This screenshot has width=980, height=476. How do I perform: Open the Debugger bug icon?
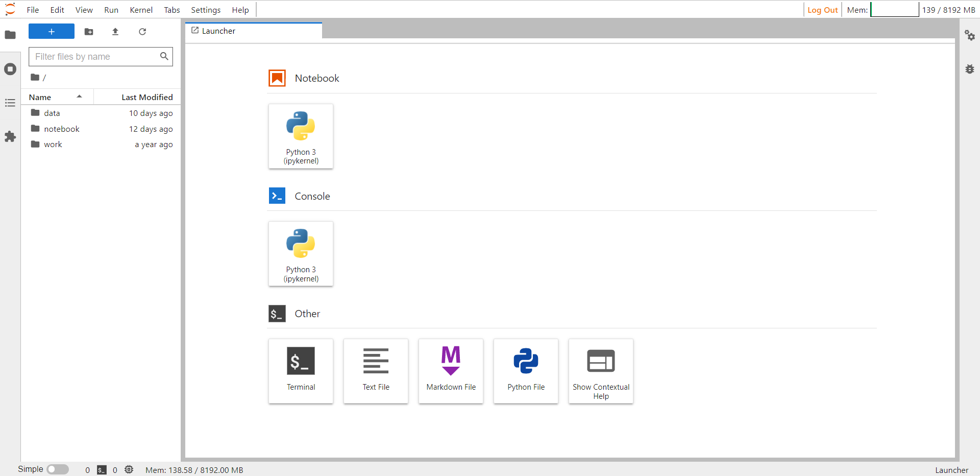[x=969, y=69]
